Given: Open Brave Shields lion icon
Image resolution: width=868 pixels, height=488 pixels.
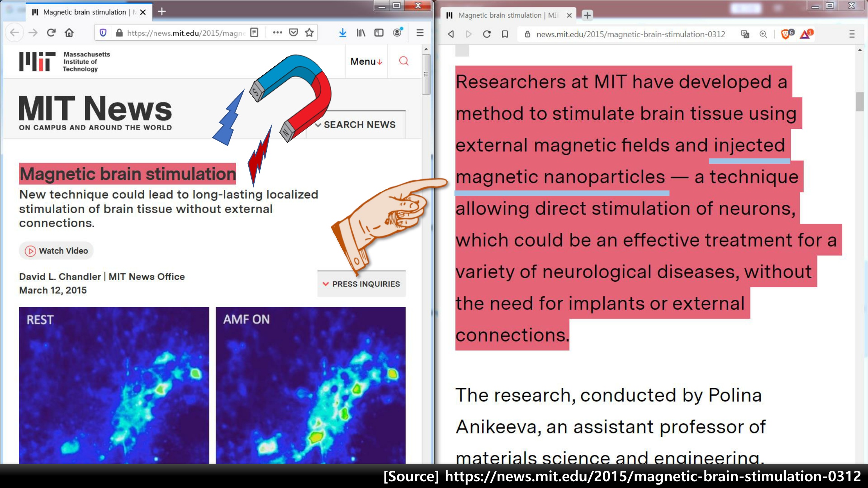Looking at the screenshot, I should pos(786,34).
